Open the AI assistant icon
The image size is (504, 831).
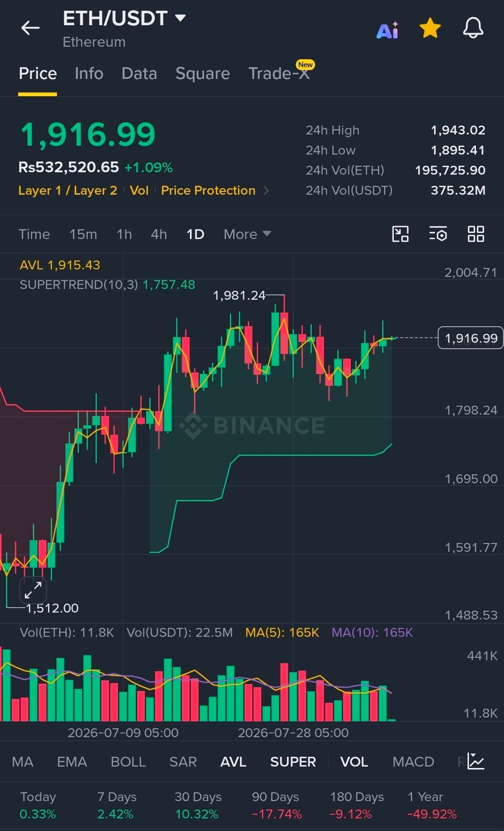[388, 29]
